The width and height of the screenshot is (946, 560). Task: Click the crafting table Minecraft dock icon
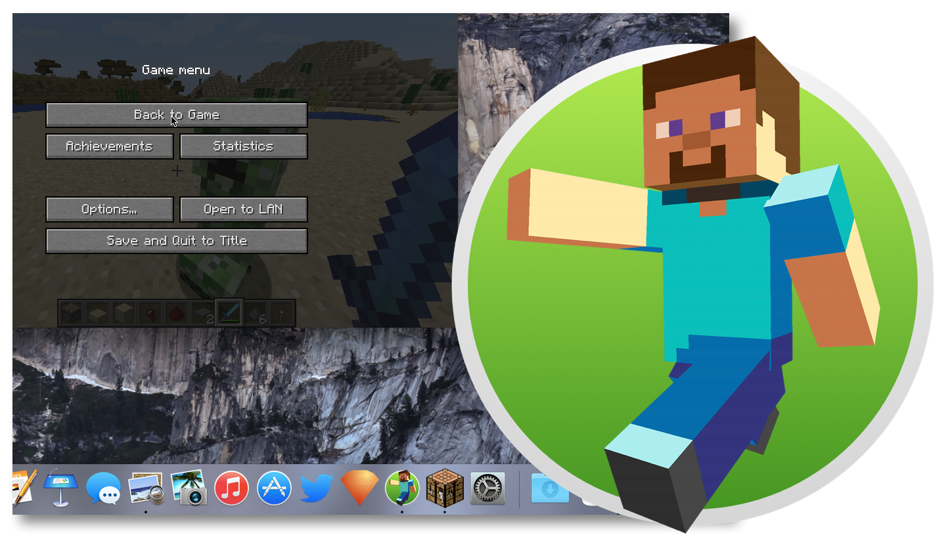pyautogui.click(x=445, y=488)
